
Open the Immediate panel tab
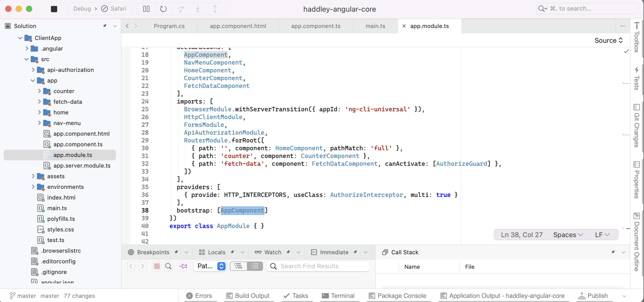tap(334, 252)
